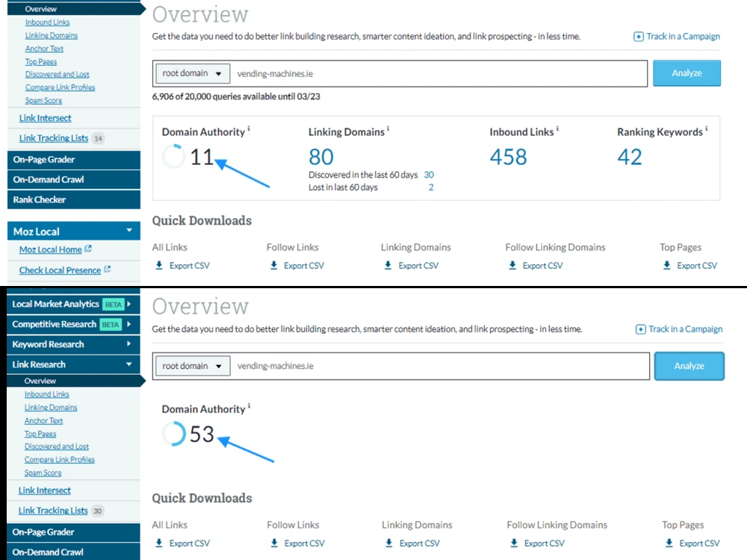Expand Keyword Research menu arrow
The width and height of the screenshot is (747, 560).
coord(128,343)
